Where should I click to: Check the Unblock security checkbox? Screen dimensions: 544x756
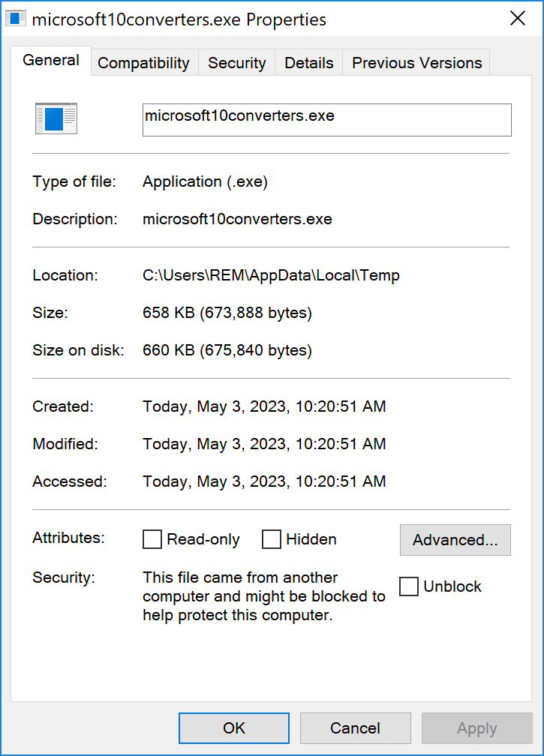coord(409,586)
